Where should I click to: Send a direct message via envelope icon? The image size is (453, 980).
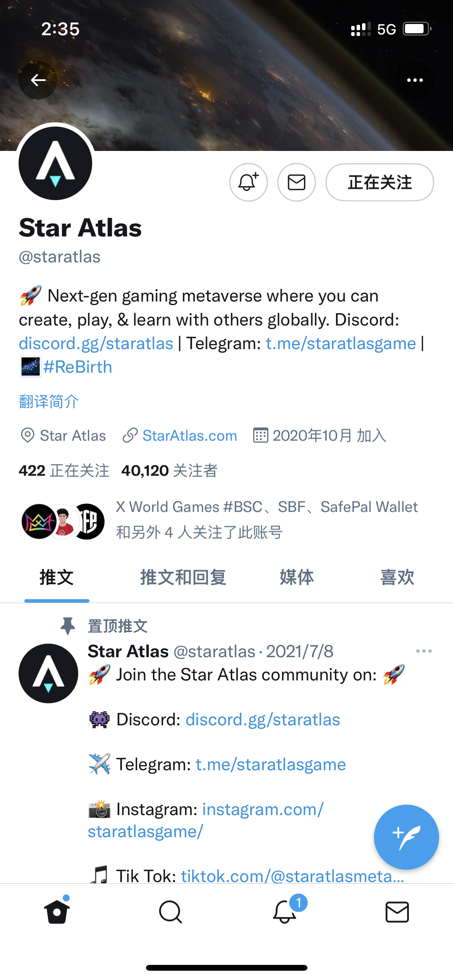pos(297,182)
